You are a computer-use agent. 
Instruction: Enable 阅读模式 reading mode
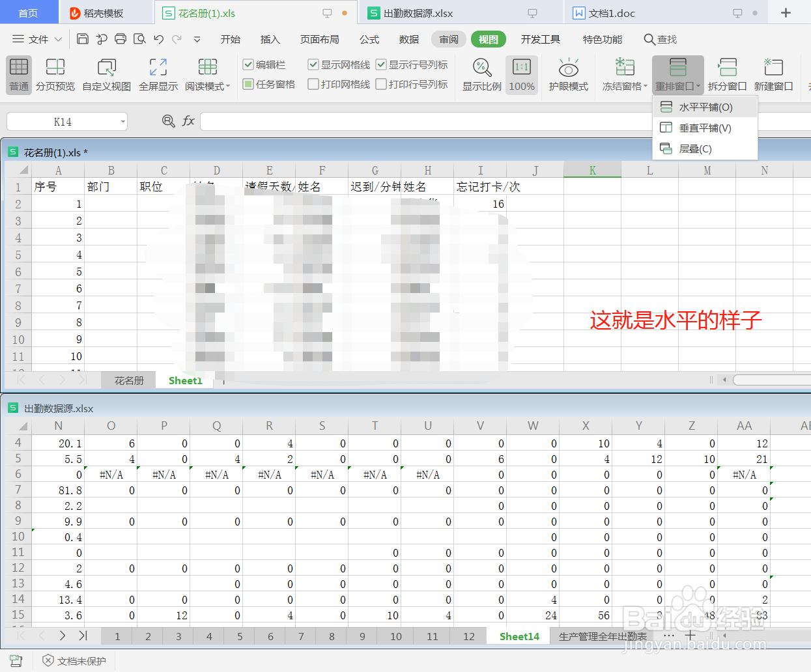[x=204, y=74]
